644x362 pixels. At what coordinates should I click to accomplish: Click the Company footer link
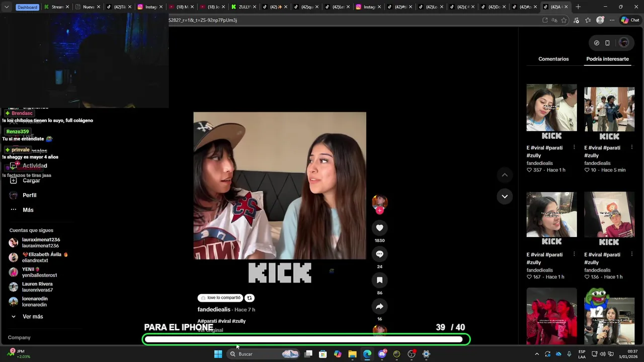coord(19,338)
